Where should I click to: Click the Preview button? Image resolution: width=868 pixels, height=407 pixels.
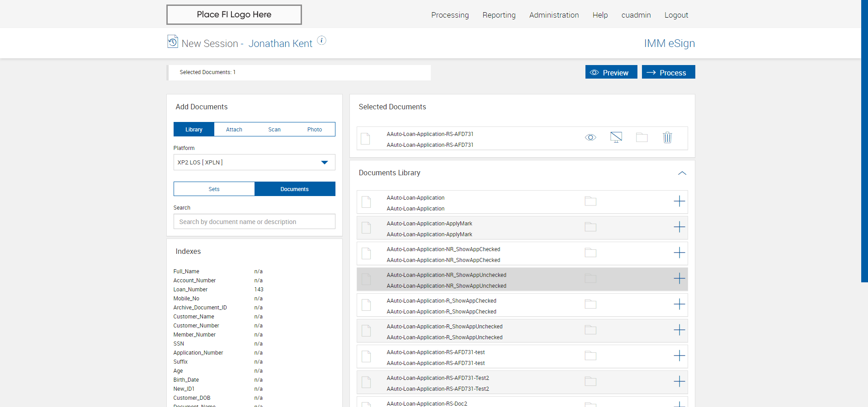tap(611, 72)
